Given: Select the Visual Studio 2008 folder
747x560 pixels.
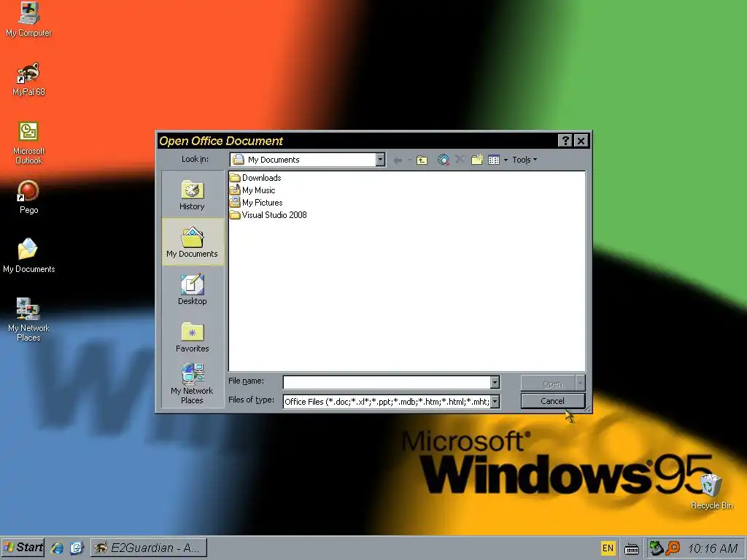Looking at the screenshot, I should point(268,215).
